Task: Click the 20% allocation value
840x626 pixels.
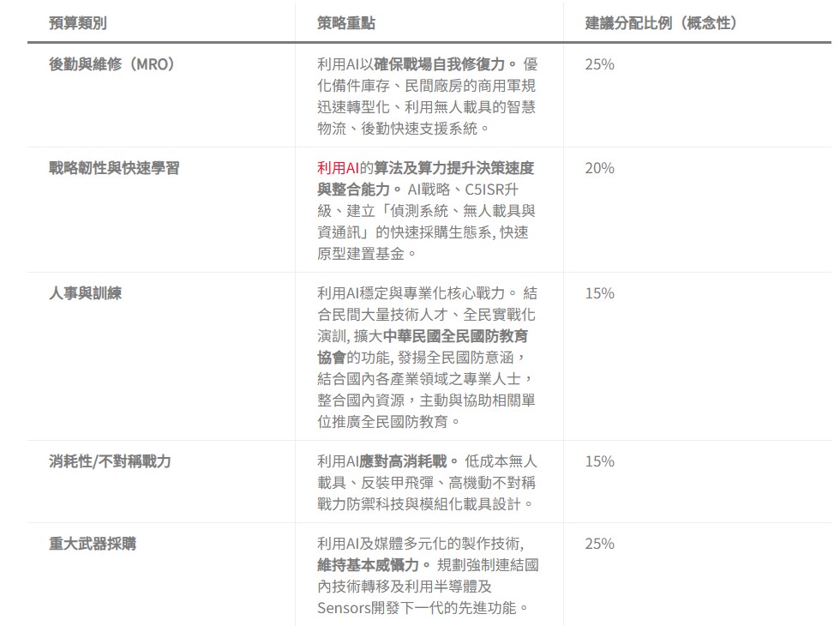Action: (x=599, y=168)
